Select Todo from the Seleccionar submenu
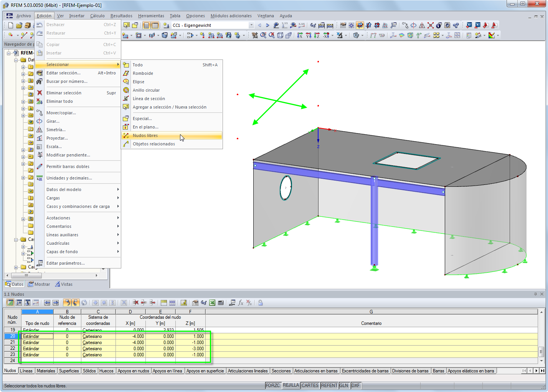Image resolution: width=548 pixels, height=392 pixels. 172,65
